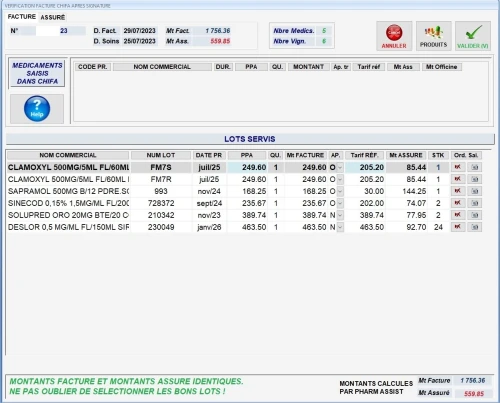Viewport: 500px width, 403px height.
Task: Click the STK value 24
Action: [438, 227]
